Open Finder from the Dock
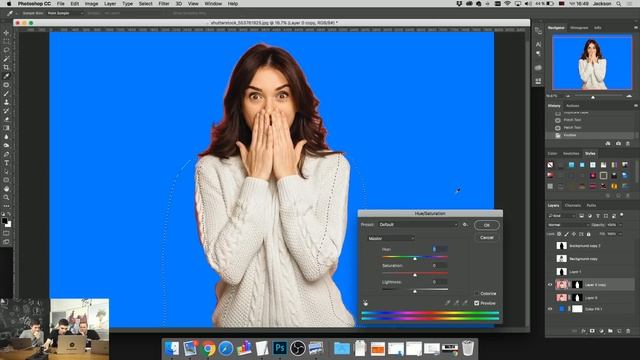640x360 pixels. tap(172, 348)
